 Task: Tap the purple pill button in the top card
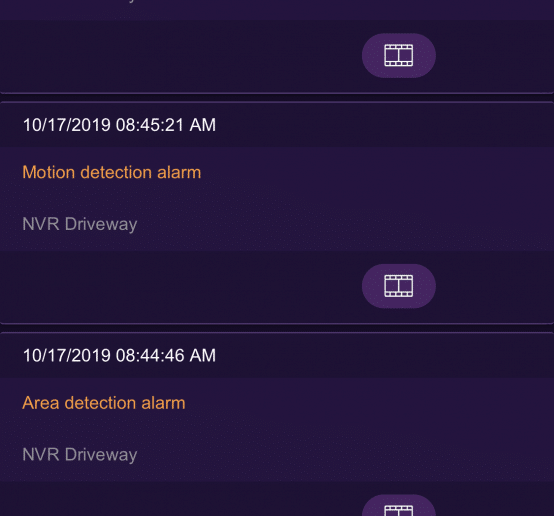coord(399,55)
